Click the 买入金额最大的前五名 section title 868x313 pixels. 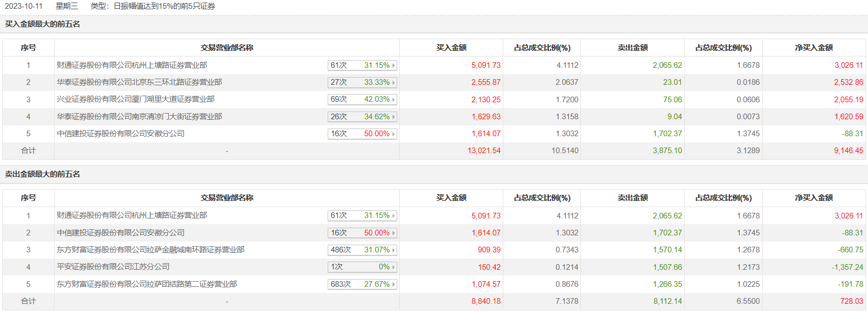click(x=43, y=24)
